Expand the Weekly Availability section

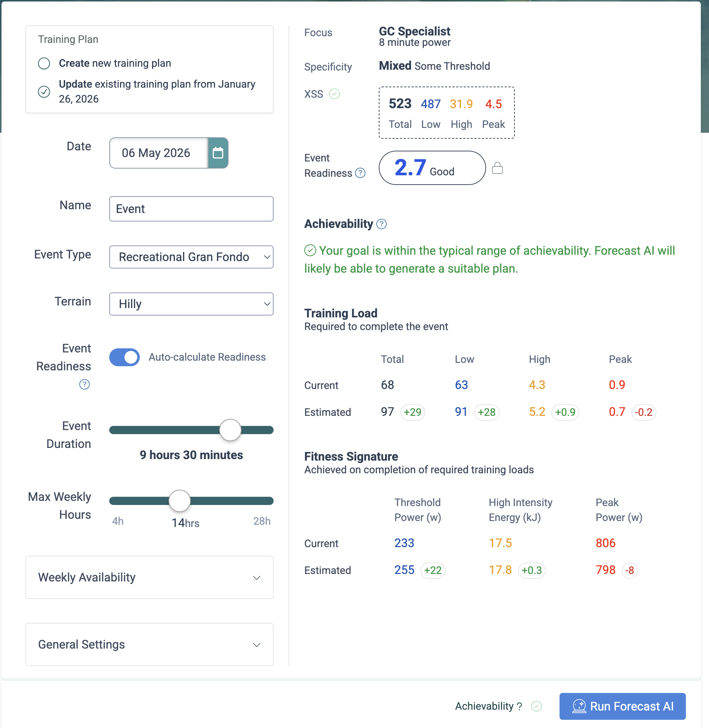coord(149,577)
